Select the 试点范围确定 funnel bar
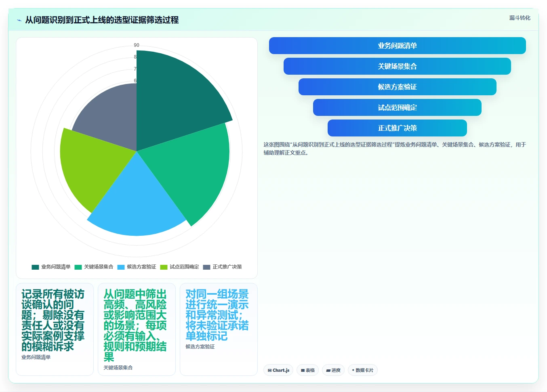Viewport: 547px width, 392px height. pyautogui.click(x=397, y=107)
